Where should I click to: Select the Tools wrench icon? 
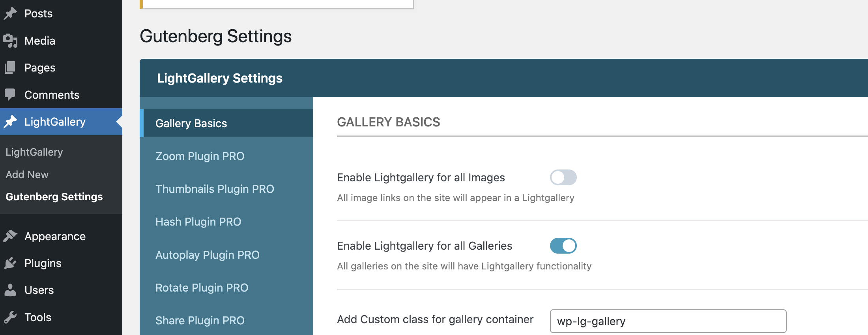pos(11,317)
